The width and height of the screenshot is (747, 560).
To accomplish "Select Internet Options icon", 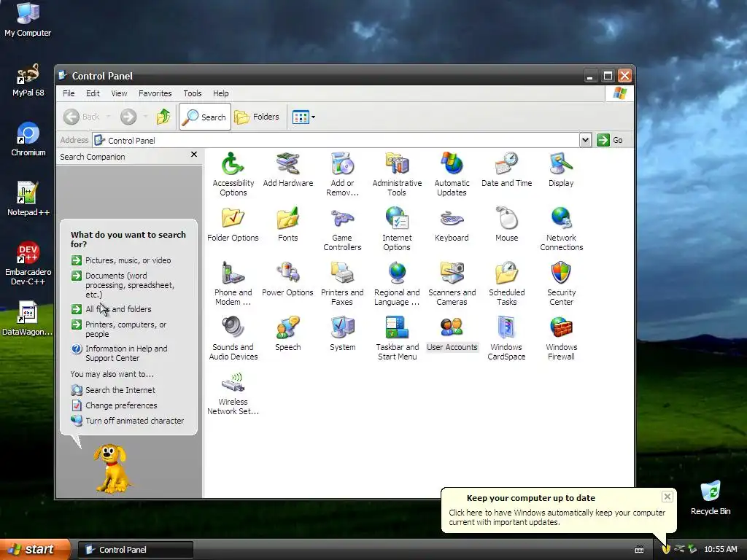I will (397, 228).
